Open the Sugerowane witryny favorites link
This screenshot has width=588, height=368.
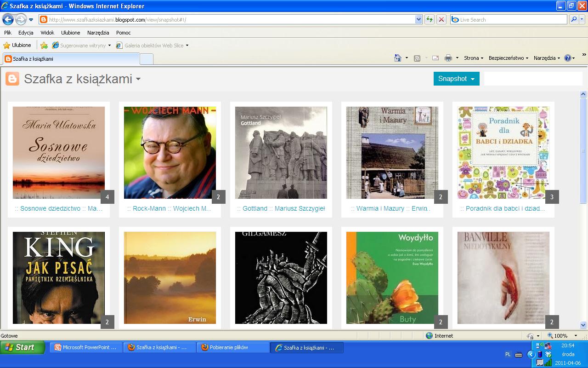click(82, 46)
